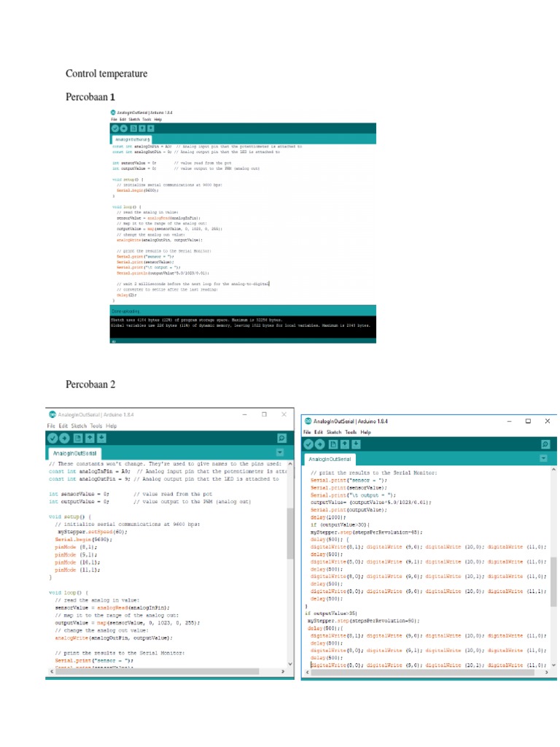Click 'Percobaan 2' heading text
This screenshot has height=747, width=560.
(90, 384)
